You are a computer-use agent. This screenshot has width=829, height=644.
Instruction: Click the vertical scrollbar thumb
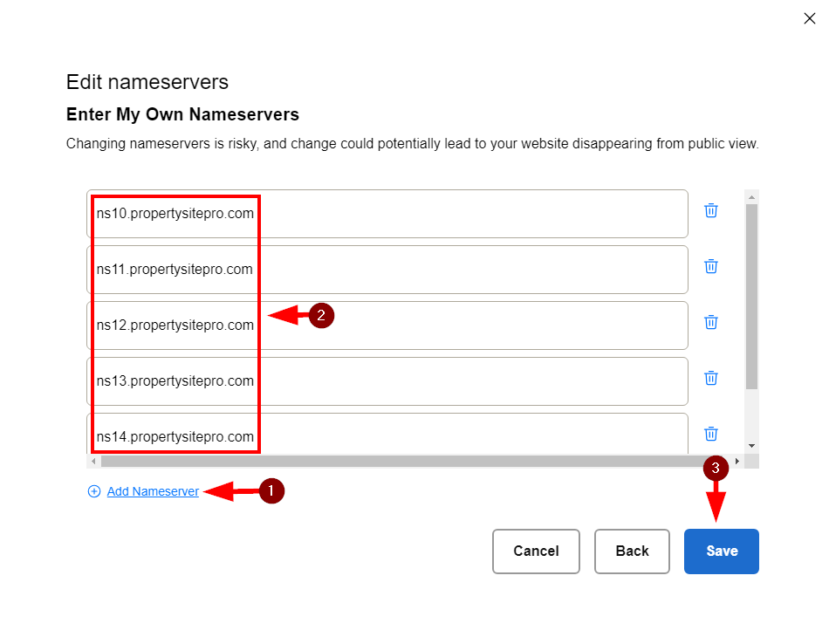point(751,297)
